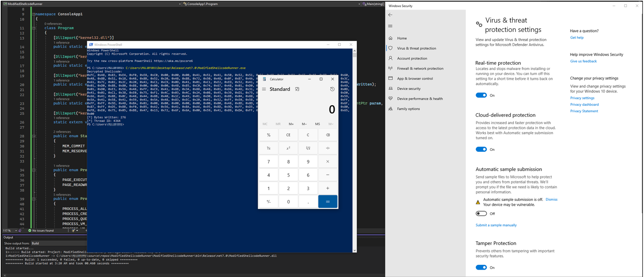
Task: Click the M+ memory add key
Action: tap(291, 124)
